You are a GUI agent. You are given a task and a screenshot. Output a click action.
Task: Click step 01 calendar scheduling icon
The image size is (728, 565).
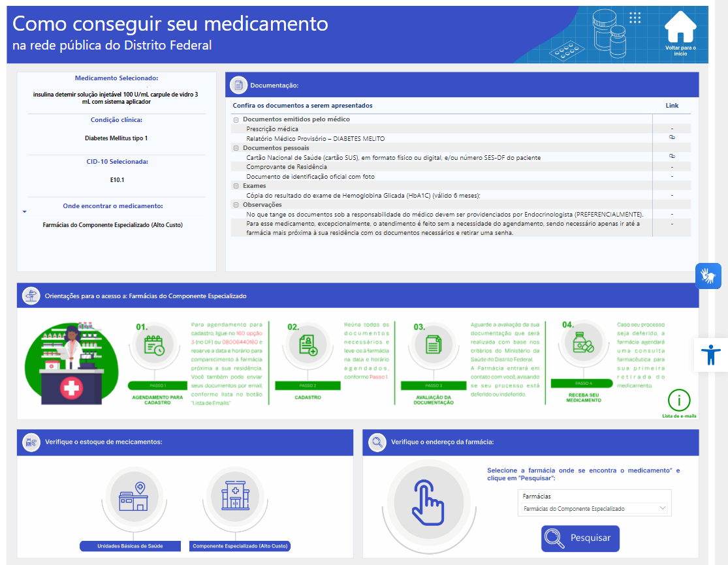(x=154, y=345)
